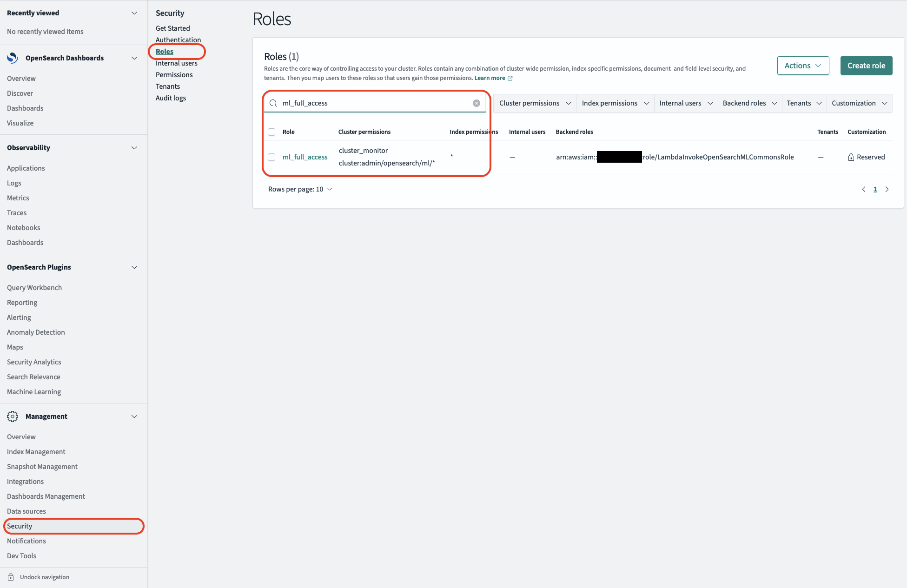The image size is (907, 588).
Task: Collapse the Observability section
Action: pyautogui.click(x=134, y=148)
